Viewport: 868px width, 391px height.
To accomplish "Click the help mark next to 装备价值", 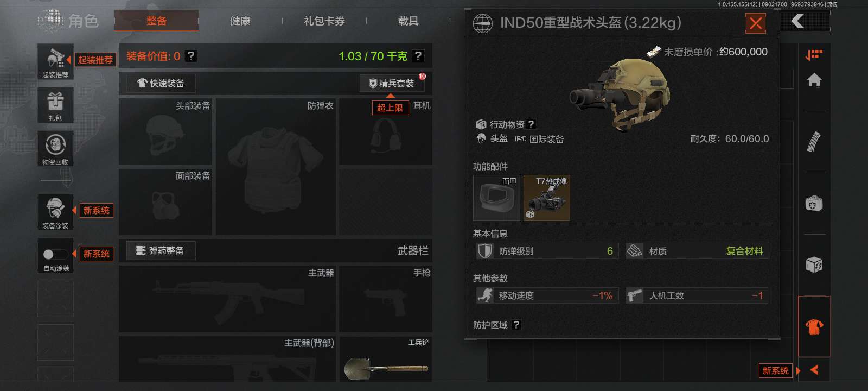I will [x=191, y=56].
